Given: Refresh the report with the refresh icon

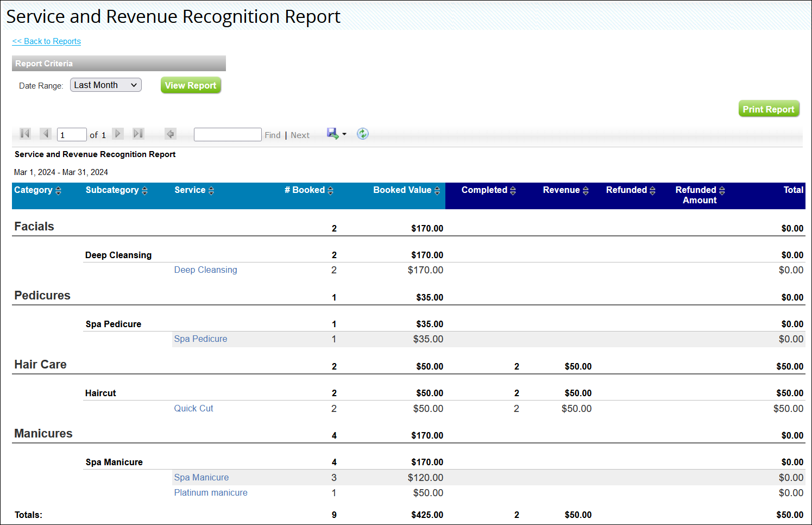Looking at the screenshot, I should pos(363,134).
